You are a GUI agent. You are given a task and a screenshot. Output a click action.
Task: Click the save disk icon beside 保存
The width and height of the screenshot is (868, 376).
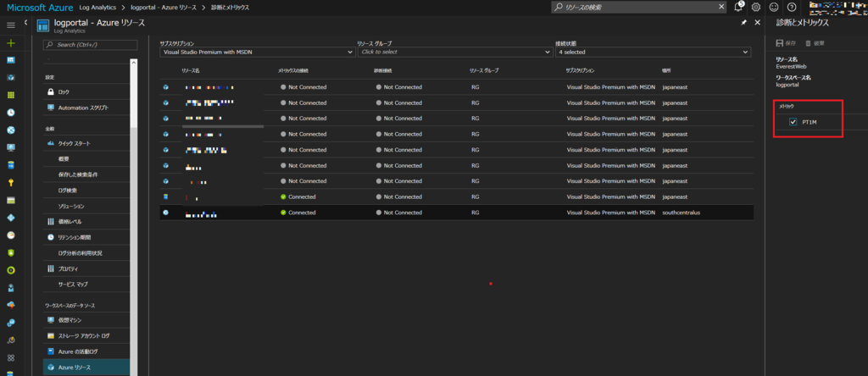point(780,43)
